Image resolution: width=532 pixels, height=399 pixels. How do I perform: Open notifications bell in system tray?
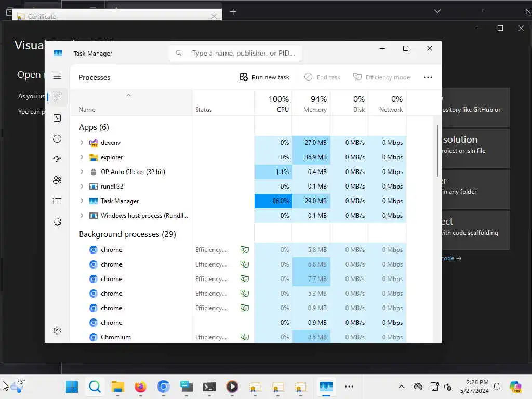(497, 387)
